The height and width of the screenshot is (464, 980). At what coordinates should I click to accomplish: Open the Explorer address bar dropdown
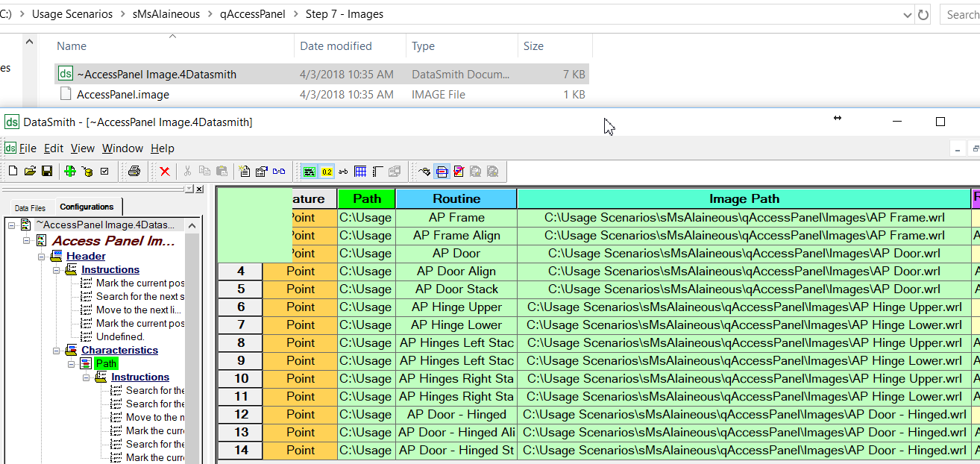(907, 14)
